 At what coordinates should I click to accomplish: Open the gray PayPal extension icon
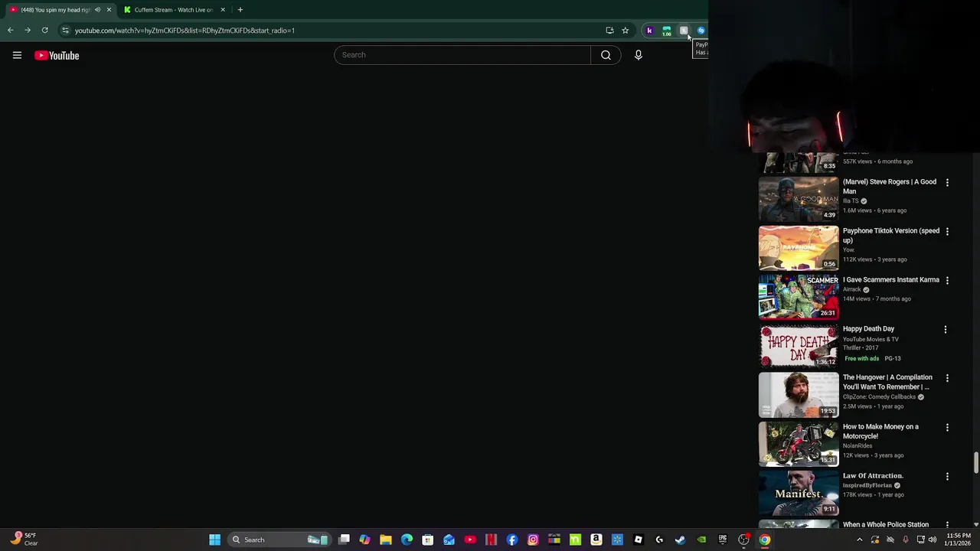tap(684, 31)
